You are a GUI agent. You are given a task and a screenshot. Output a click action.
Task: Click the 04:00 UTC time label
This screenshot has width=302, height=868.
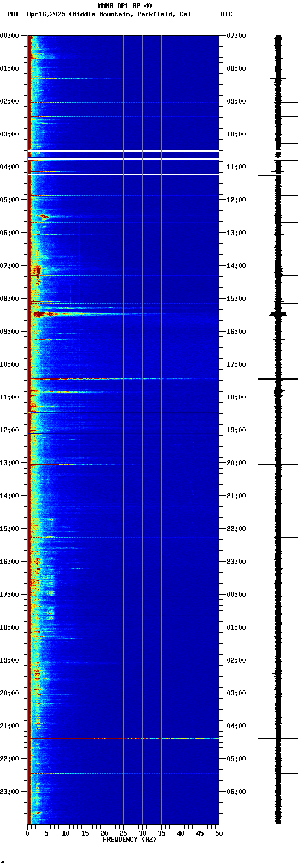pos(236,726)
